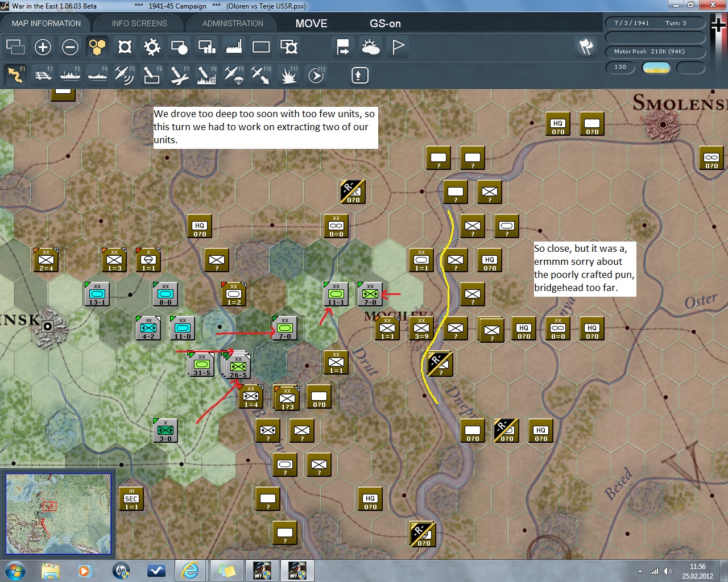This screenshot has width=728, height=582.
Task: Open the HP utility in the taskbar
Action: [x=121, y=570]
